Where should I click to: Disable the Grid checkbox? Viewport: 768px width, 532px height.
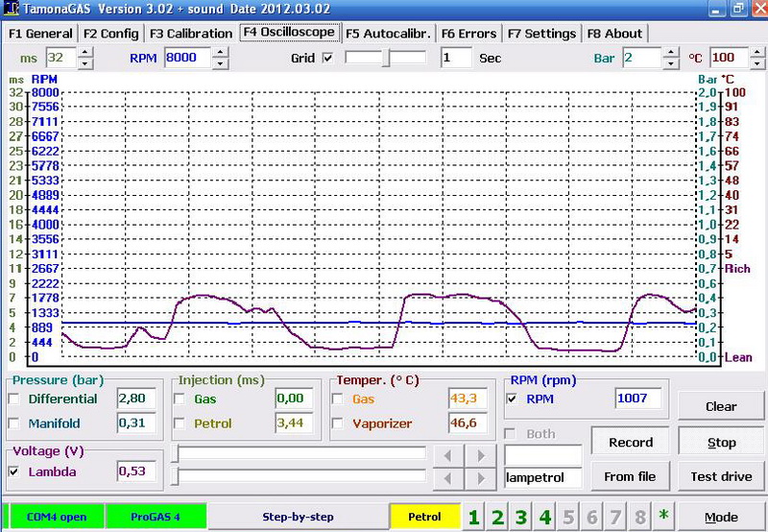pyautogui.click(x=328, y=59)
